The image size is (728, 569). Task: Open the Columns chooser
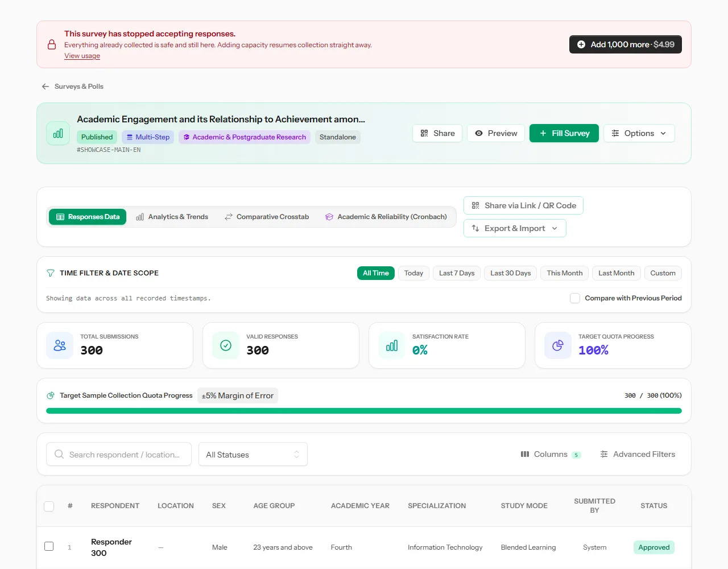(551, 454)
